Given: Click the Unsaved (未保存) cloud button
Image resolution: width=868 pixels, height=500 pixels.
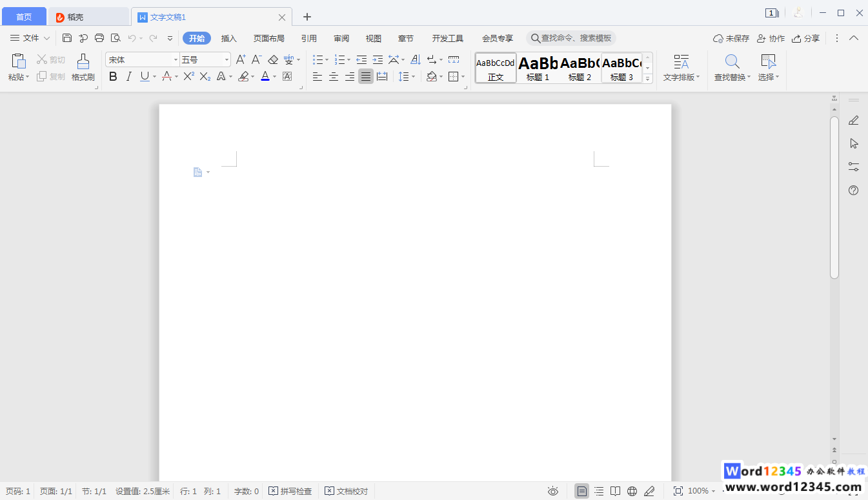Looking at the screenshot, I should (731, 39).
